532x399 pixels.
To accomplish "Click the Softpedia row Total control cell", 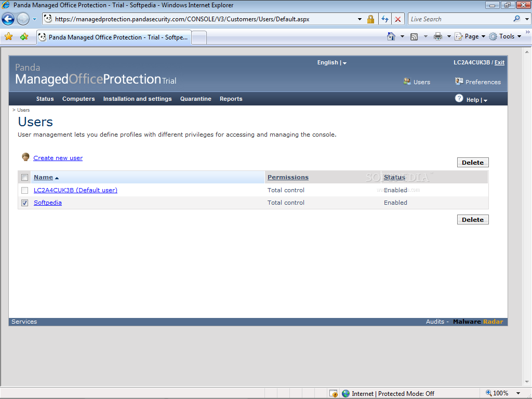I will tap(286, 203).
